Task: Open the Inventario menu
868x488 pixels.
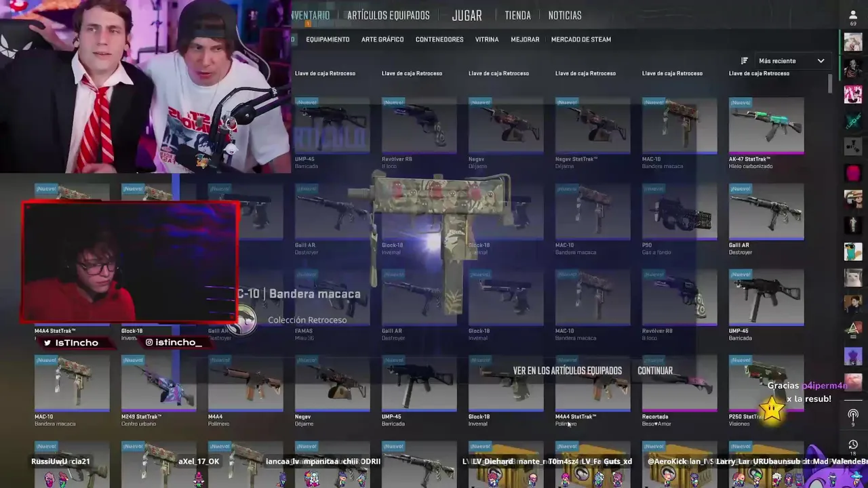Action: [311, 15]
